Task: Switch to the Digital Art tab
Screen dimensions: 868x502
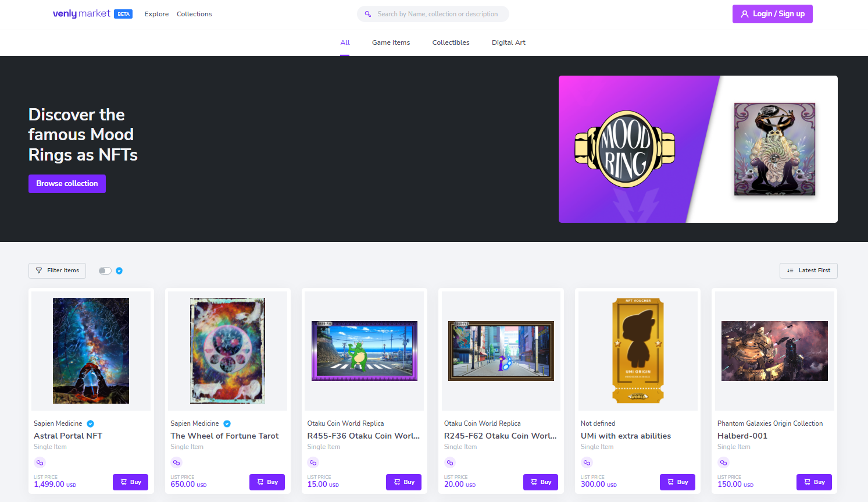Action: (508, 42)
